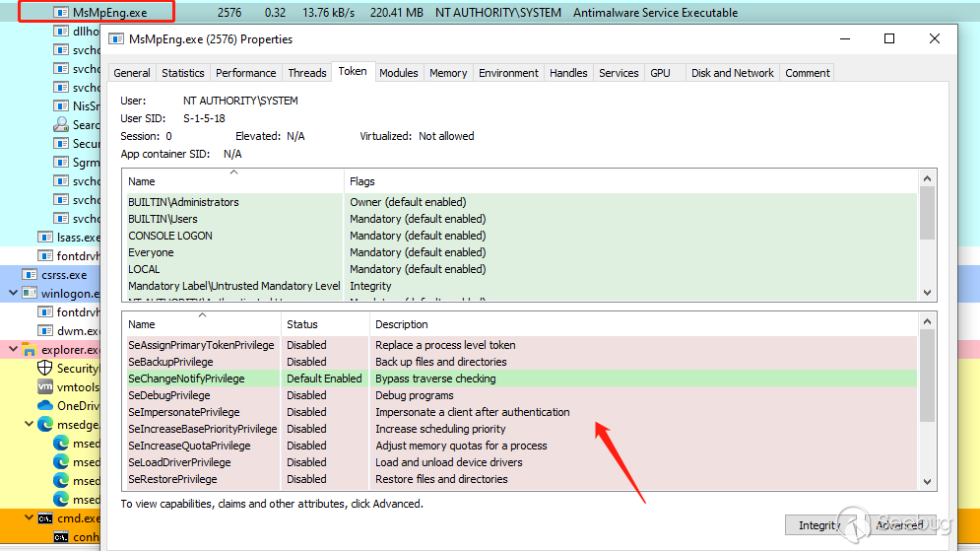
Task: Click the parent msedge browser icon
Action: (x=44, y=425)
